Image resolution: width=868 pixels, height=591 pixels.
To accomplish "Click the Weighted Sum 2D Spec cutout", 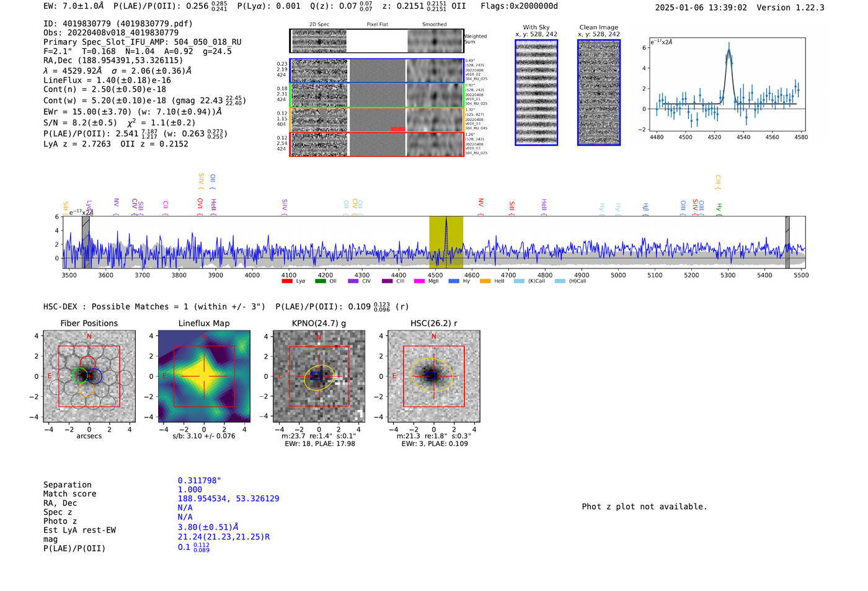I will click(x=319, y=42).
